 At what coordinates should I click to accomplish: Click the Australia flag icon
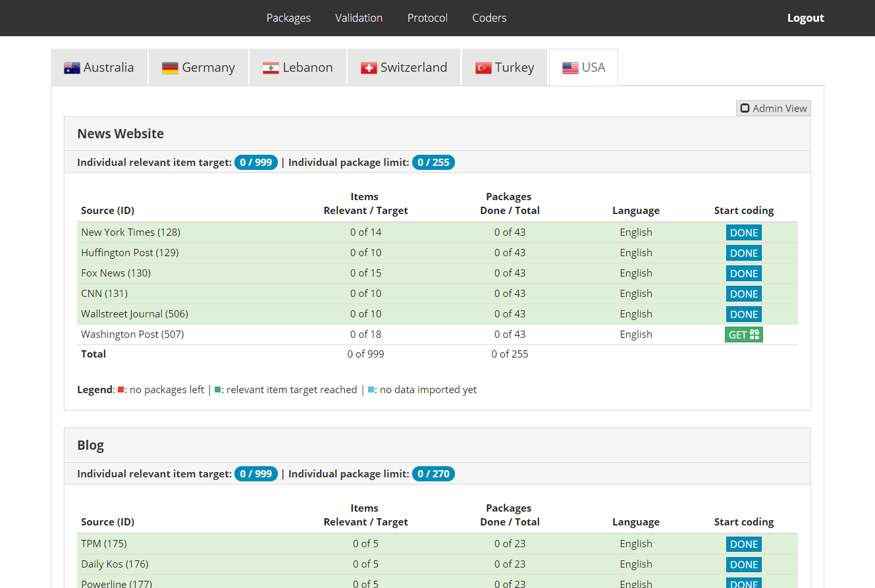click(x=72, y=68)
